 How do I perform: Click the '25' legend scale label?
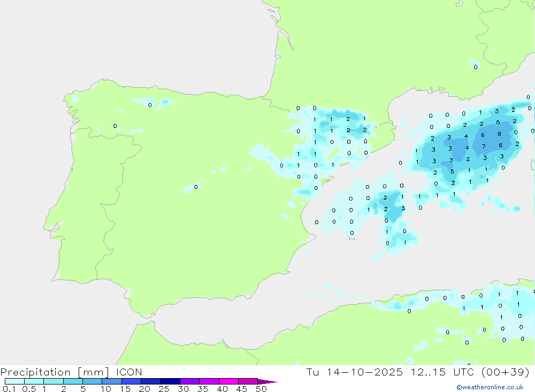click(164, 389)
